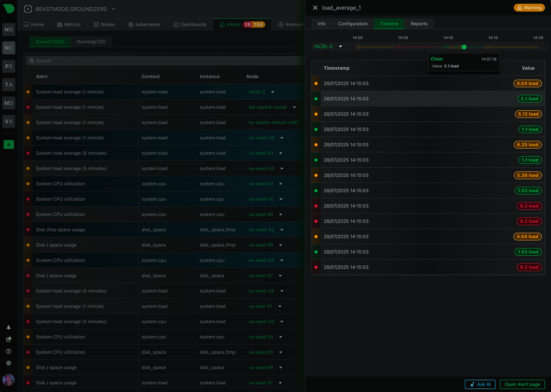Viewport: 551px width, 392px height.
Task: Open the Alert page
Action: click(x=522, y=384)
